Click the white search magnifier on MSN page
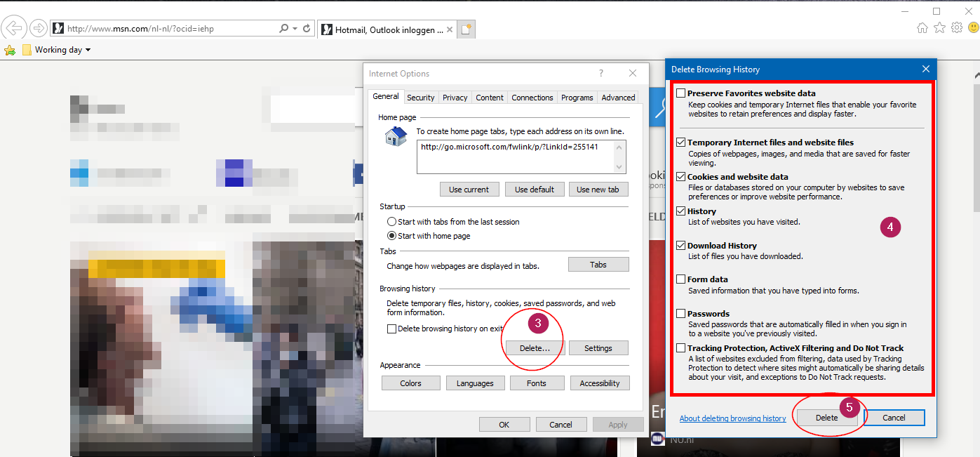 click(659, 107)
